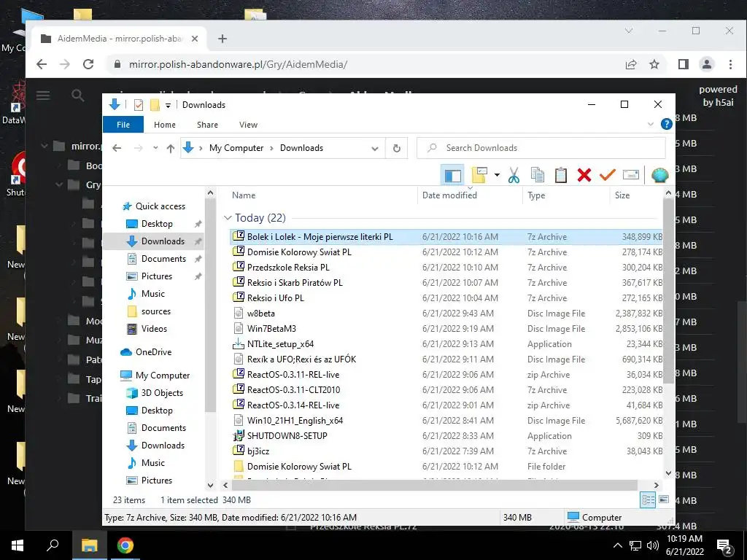Open taskbar Search magnifier
Image resolution: width=747 pixels, height=560 pixels.
pyautogui.click(x=53, y=545)
